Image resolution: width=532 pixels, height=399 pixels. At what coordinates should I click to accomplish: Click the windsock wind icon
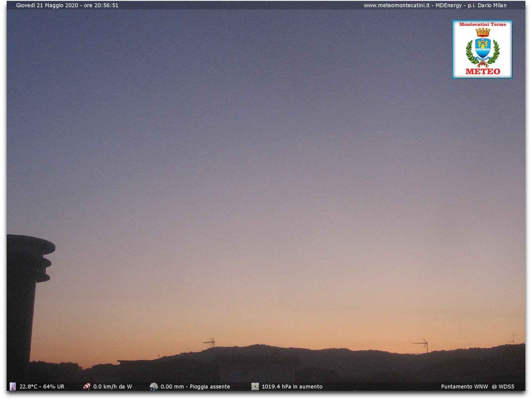pos(86,386)
